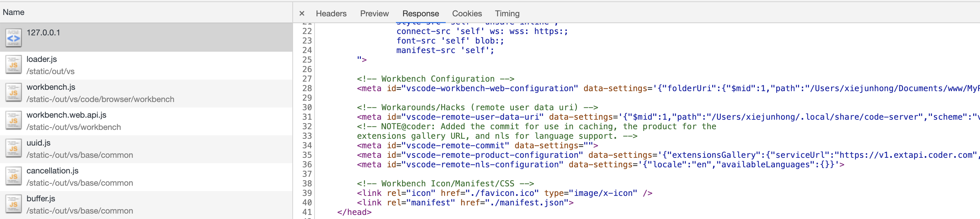Click the cancellation.js JS file icon
Image resolution: width=980 pixels, height=219 pixels.
click(13, 176)
